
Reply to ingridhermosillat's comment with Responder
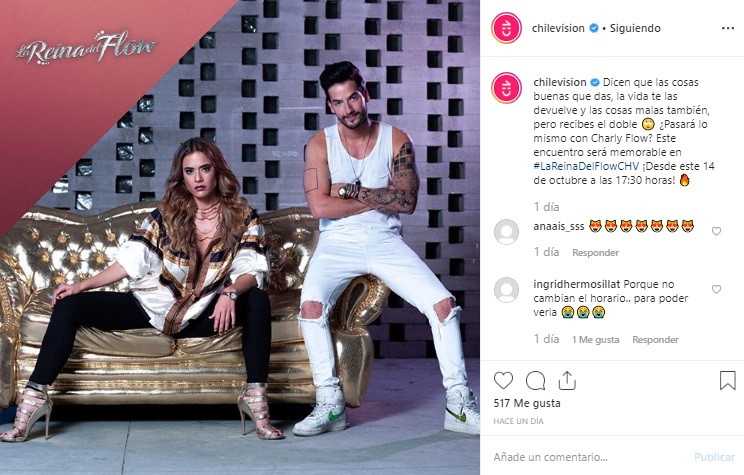(655, 340)
